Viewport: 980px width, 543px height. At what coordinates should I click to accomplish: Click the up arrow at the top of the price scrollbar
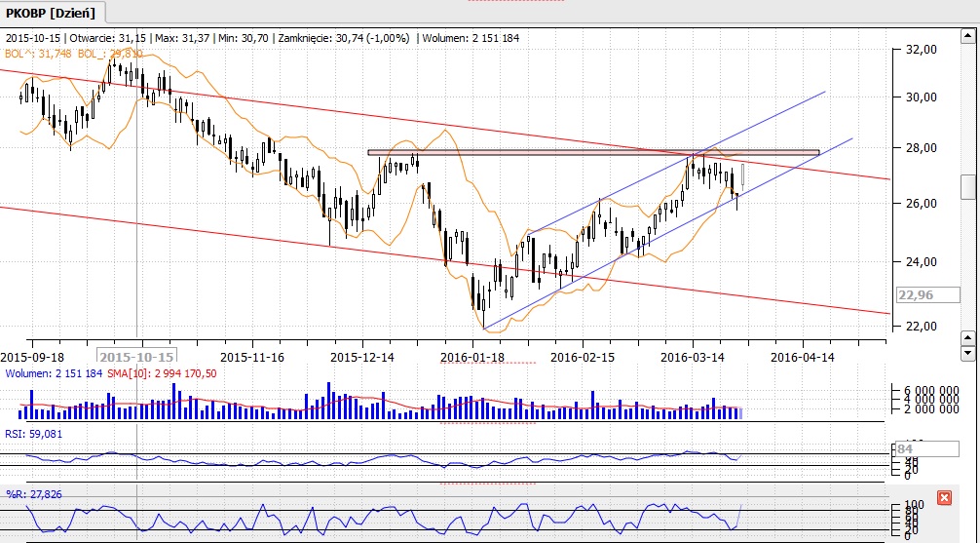(968, 37)
